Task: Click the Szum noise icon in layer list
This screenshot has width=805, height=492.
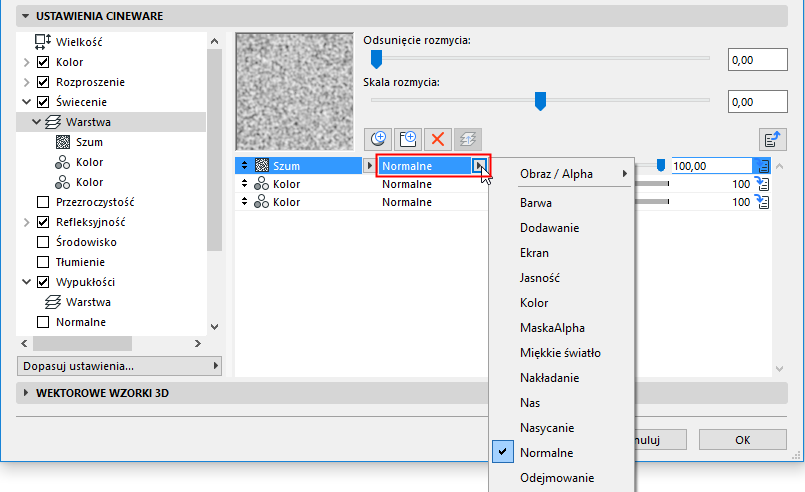Action: click(262, 165)
